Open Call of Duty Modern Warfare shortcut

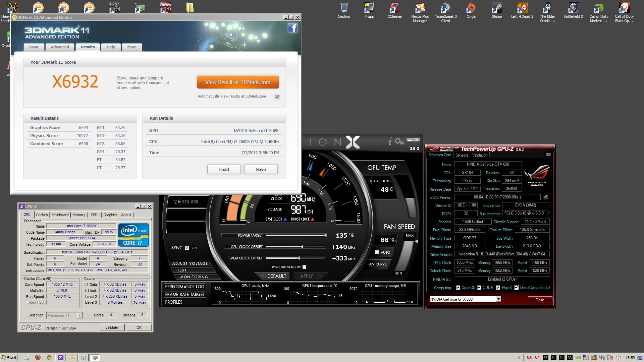click(599, 12)
